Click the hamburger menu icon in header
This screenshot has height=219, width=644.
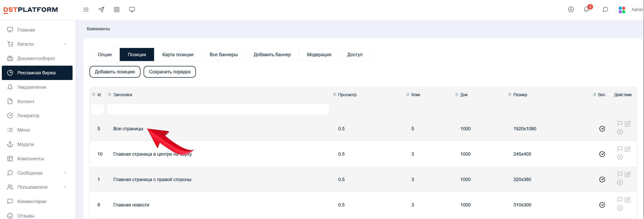[86, 10]
